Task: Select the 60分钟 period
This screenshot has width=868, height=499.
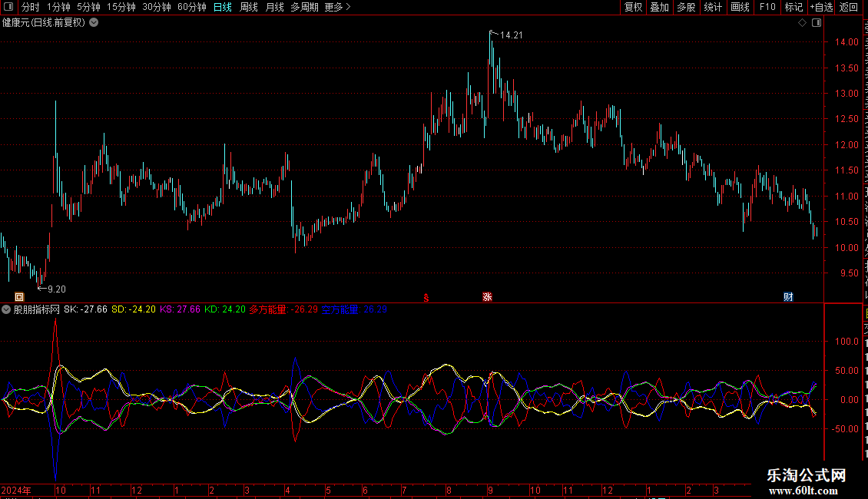Action: [x=192, y=7]
